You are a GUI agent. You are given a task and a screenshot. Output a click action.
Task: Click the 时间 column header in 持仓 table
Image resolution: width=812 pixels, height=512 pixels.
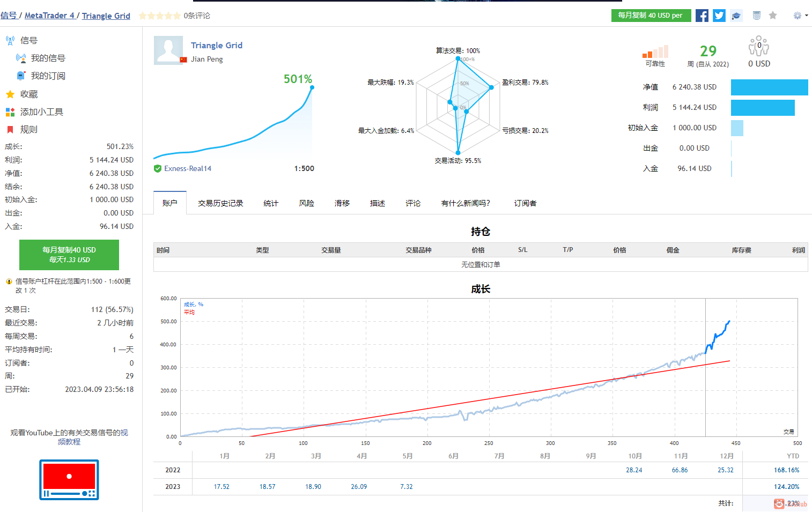(163, 250)
